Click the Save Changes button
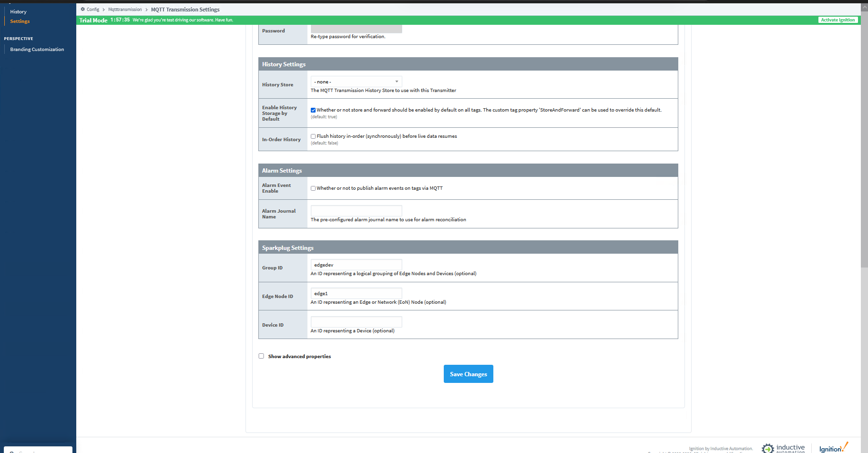The image size is (868, 453). pos(468,374)
